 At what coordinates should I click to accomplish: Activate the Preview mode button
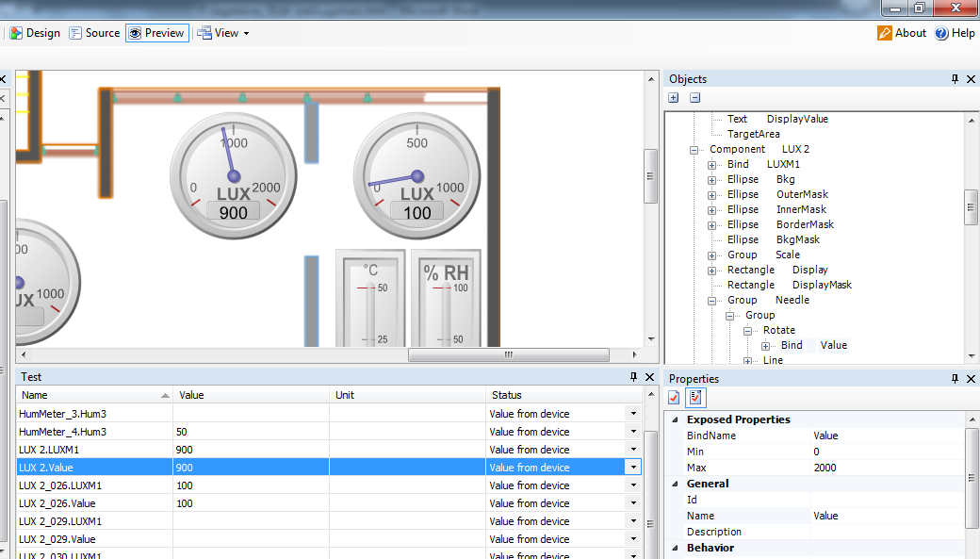point(157,33)
